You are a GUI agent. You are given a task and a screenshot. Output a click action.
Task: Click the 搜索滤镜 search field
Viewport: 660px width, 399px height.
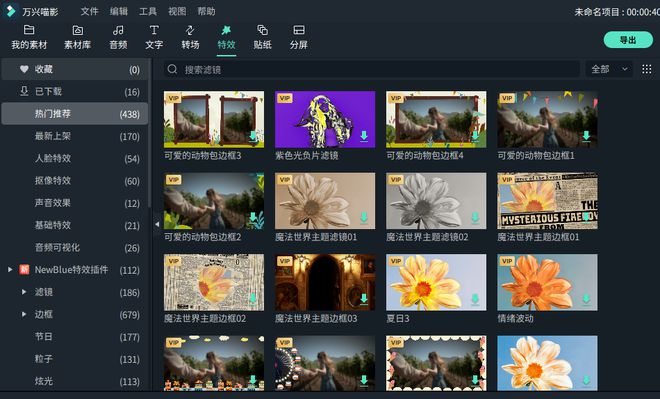372,69
